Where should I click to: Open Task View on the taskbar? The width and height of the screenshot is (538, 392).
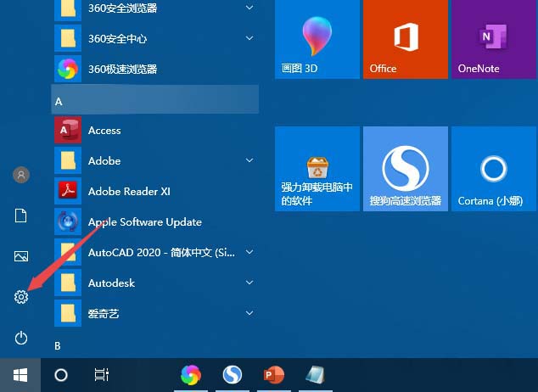[x=102, y=375]
